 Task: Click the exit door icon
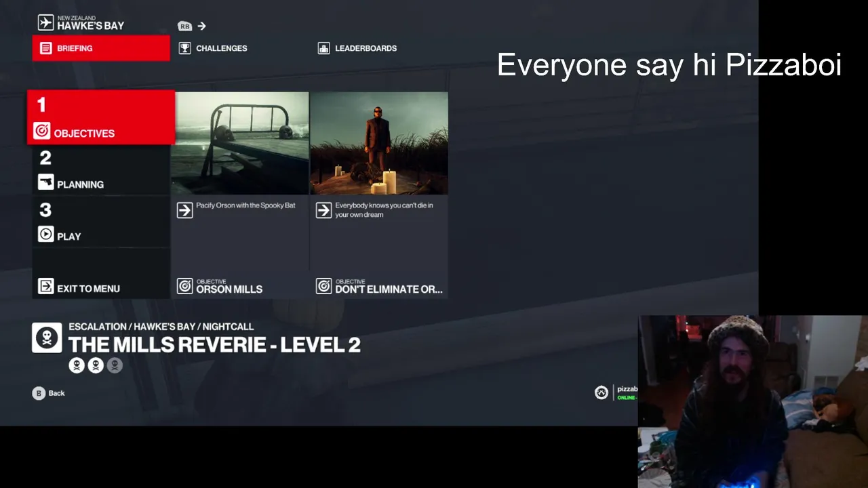[45, 286]
